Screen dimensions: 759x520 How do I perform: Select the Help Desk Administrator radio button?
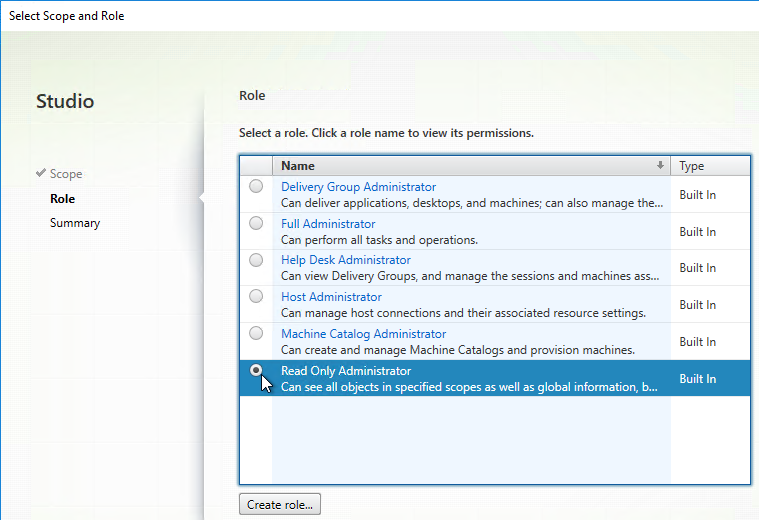[x=256, y=260]
